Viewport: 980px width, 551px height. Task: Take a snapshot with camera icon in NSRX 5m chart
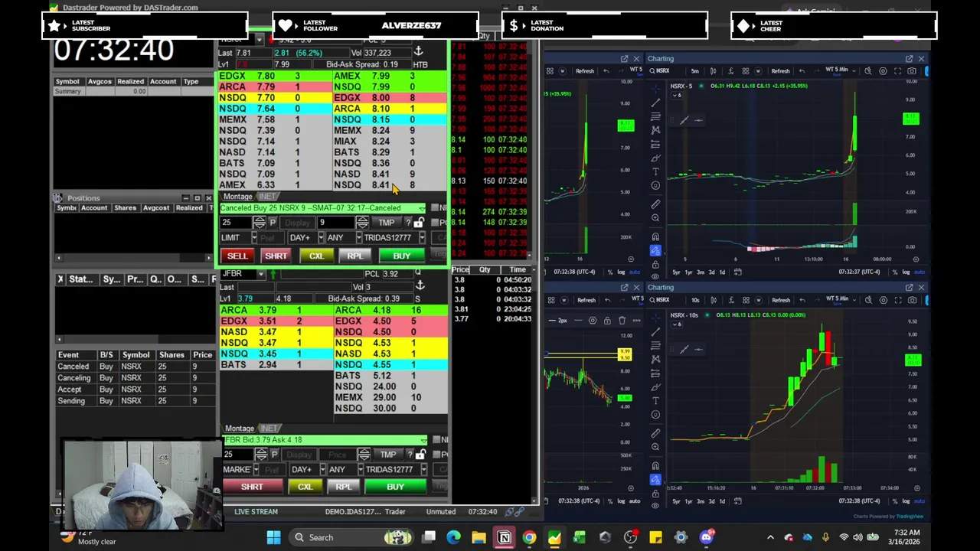(x=912, y=71)
